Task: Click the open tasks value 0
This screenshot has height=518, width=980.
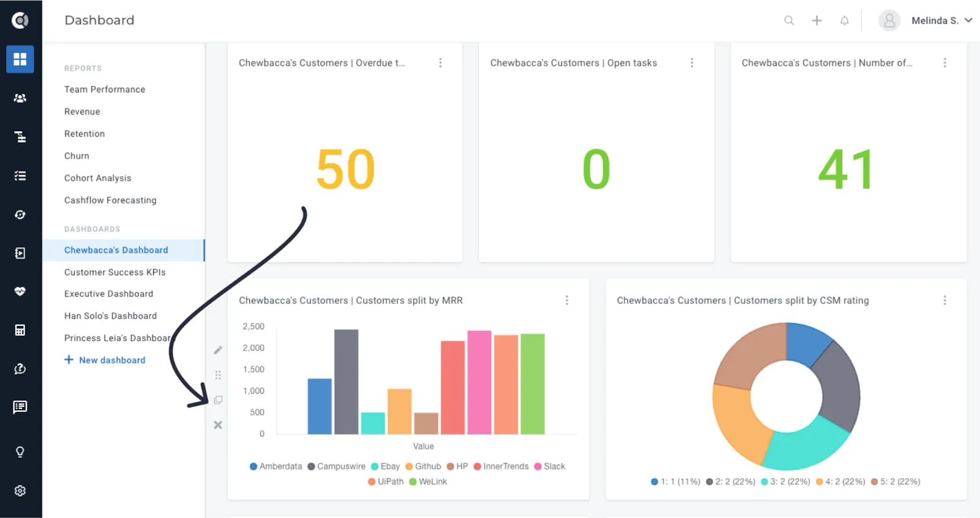Action: (596, 170)
